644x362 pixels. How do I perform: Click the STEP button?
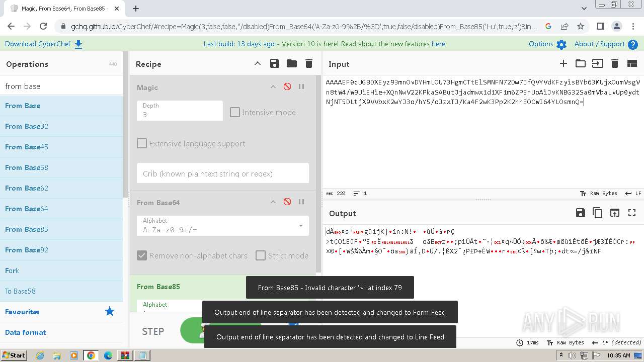pyautogui.click(x=153, y=331)
